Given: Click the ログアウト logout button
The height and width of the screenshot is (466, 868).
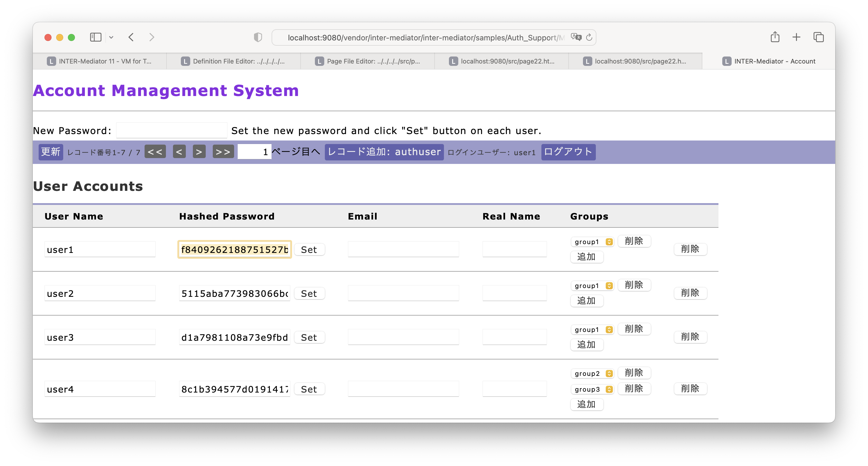Looking at the screenshot, I should click(568, 152).
